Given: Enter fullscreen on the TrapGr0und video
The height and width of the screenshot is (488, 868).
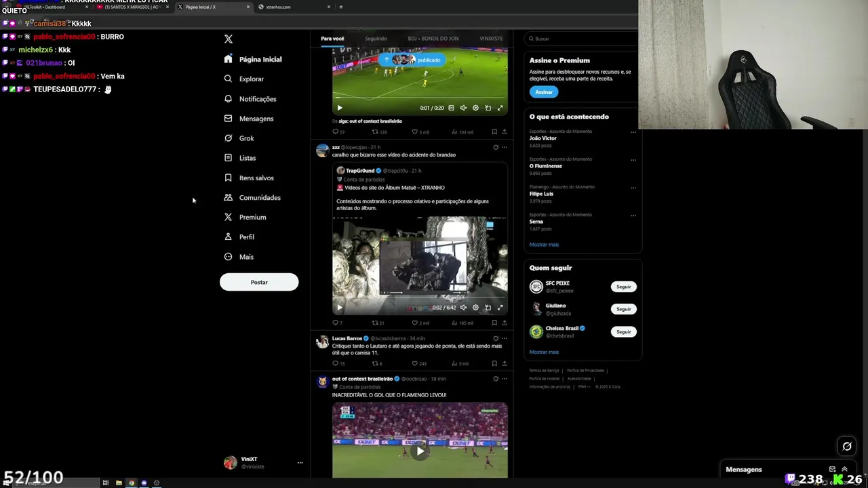Looking at the screenshot, I should (x=500, y=308).
